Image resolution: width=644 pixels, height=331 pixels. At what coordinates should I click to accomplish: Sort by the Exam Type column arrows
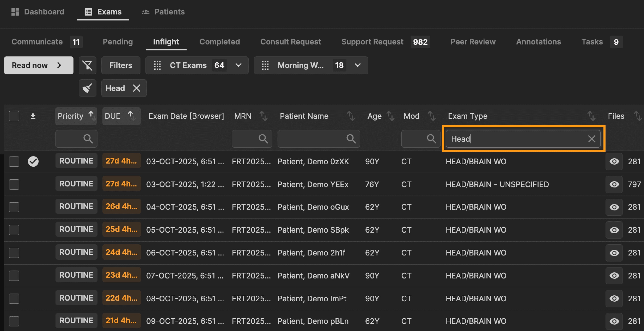591,116
